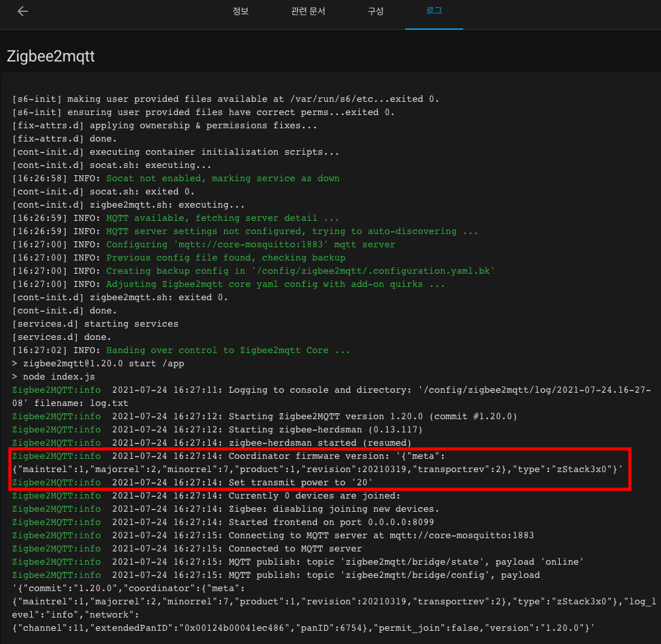Image resolution: width=661 pixels, height=644 pixels.
Task: Click line 'zigbee2mqtt.sh: executing...'
Action: (x=128, y=205)
